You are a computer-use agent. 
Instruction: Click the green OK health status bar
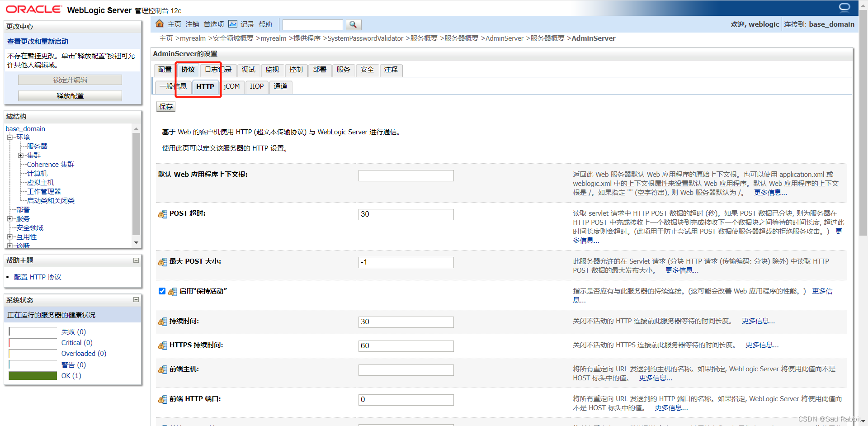[x=32, y=375]
